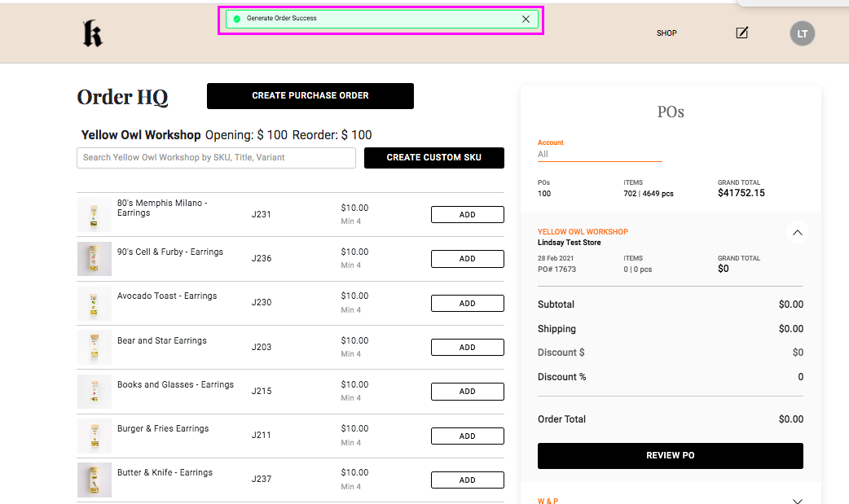849x504 pixels.
Task: Go to the SHOP menu item
Action: coord(666,33)
